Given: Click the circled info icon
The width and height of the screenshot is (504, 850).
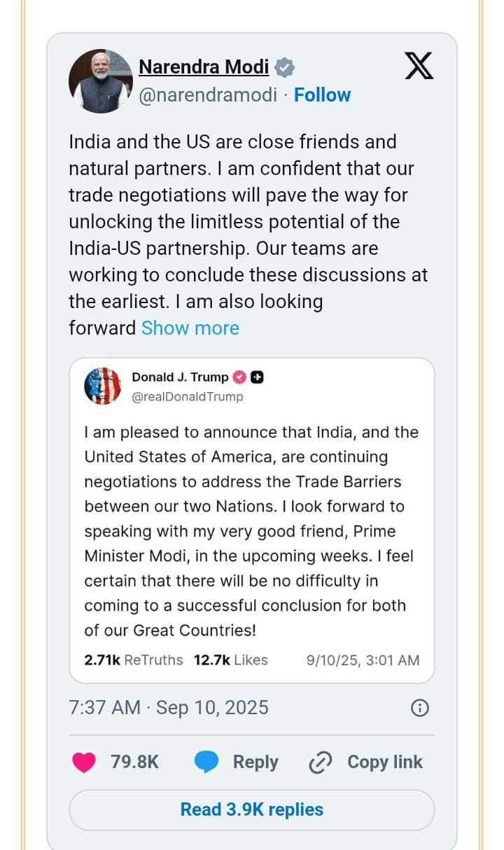Looking at the screenshot, I should [419, 708].
